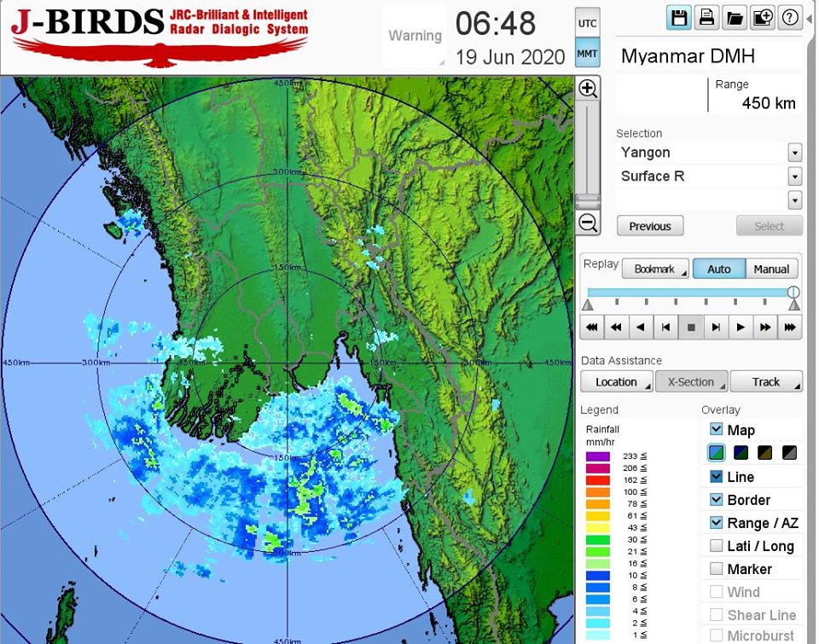Open the Location data assistance button
This screenshot has width=819, height=644.
point(617,381)
